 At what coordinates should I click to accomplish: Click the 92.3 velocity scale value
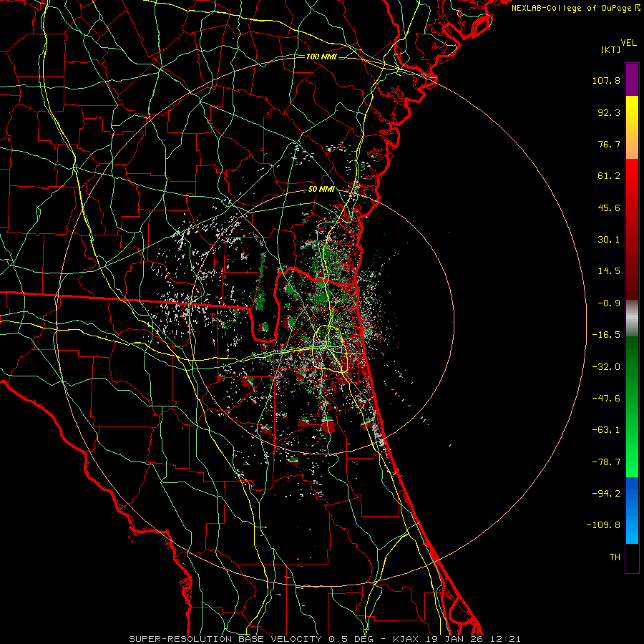tap(609, 112)
